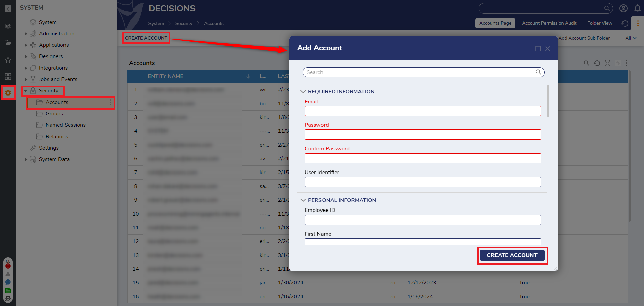Expand the Applications tree node

pos(26,45)
